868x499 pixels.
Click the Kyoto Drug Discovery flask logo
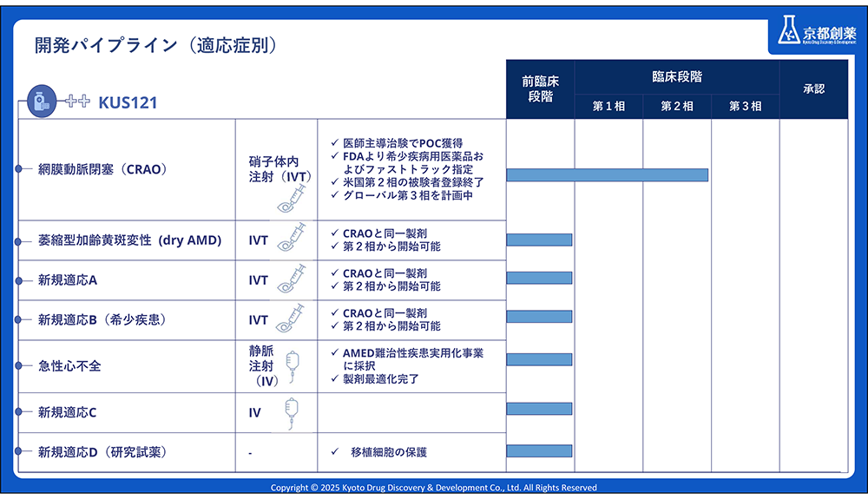click(x=789, y=30)
